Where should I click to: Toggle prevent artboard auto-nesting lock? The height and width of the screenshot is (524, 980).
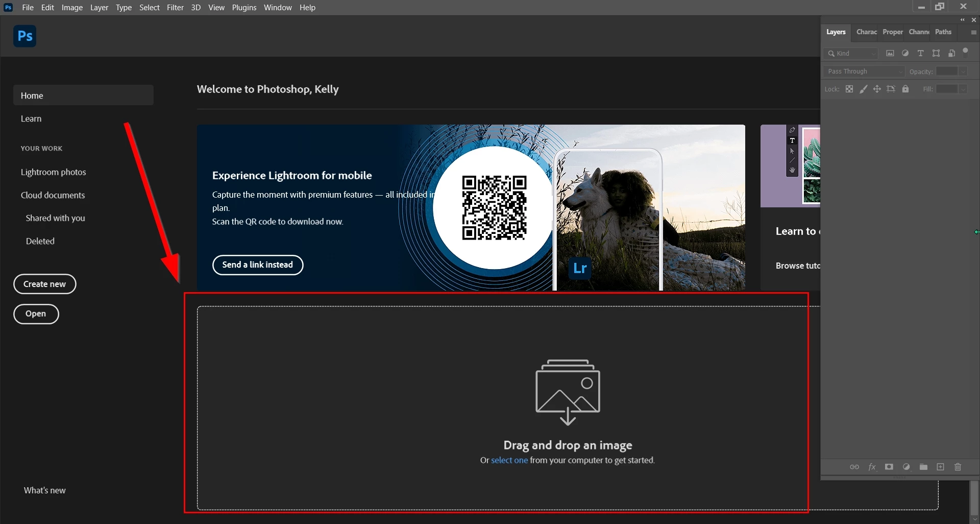click(891, 89)
